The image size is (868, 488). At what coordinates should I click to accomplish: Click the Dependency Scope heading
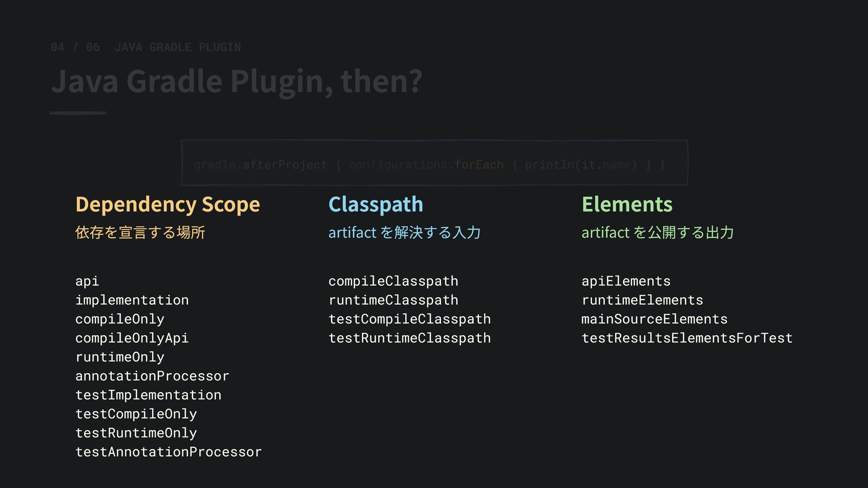click(168, 205)
